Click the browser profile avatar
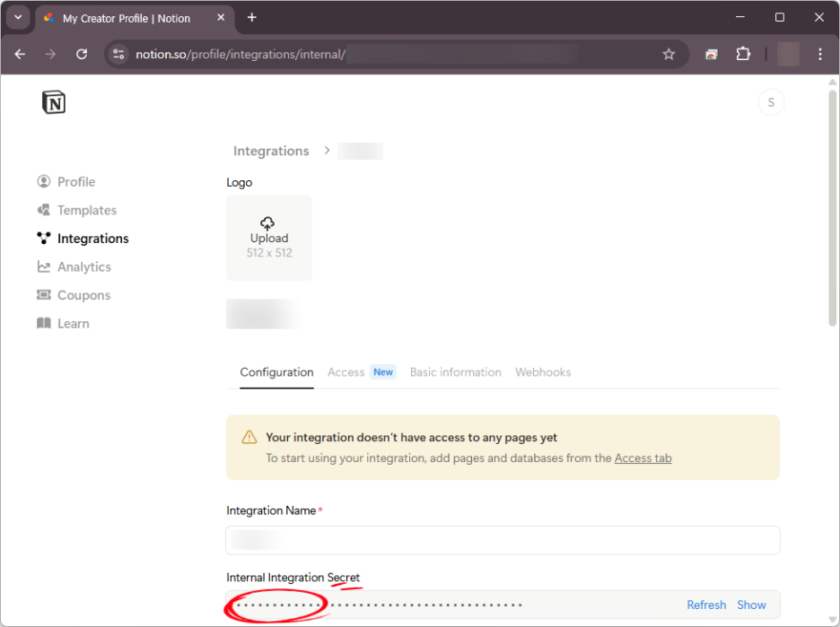The height and width of the screenshot is (627, 840). 788,54
